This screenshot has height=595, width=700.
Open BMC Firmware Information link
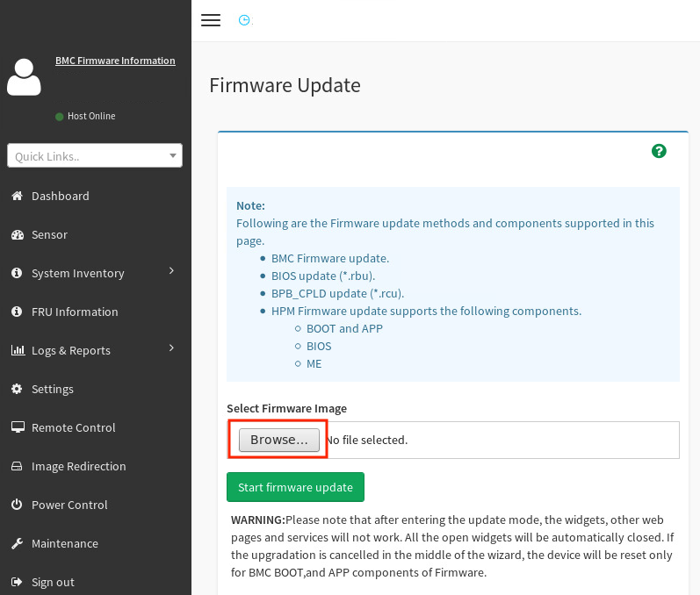(x=115, y=61)
